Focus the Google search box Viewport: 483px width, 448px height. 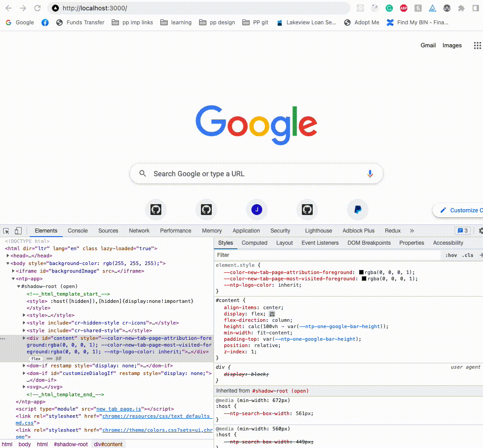[x=257, y=174]
